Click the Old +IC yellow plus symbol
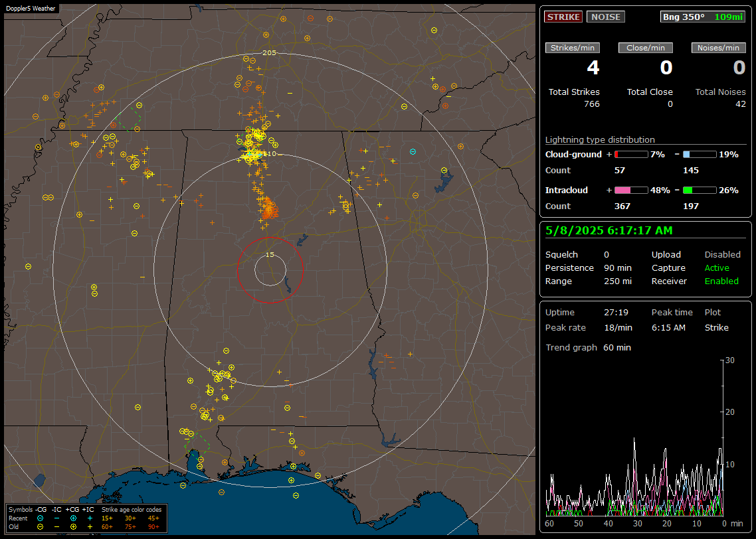The image size is (756, 539). 90,527
